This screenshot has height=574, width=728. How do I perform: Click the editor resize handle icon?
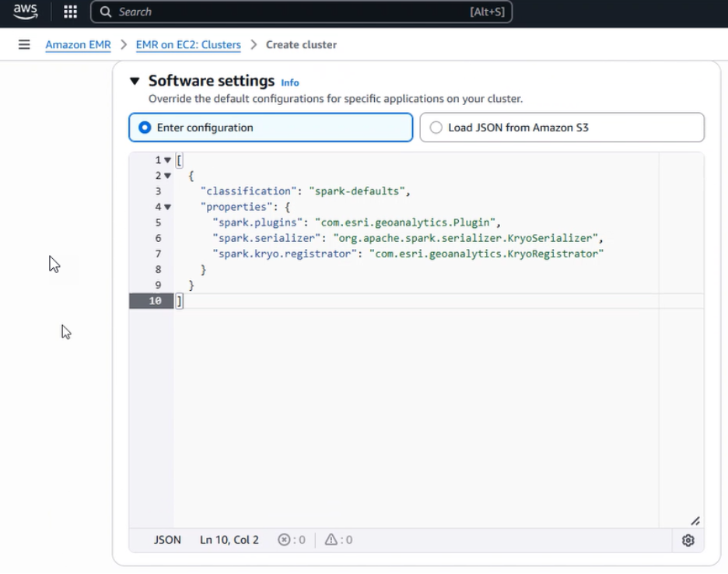(695, 521)
